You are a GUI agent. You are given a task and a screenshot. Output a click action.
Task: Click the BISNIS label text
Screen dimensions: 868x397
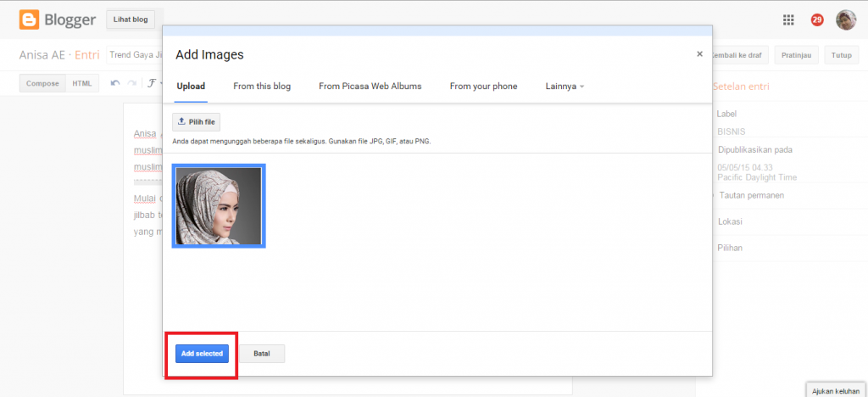pyautogui.click(x=732, y=131)
